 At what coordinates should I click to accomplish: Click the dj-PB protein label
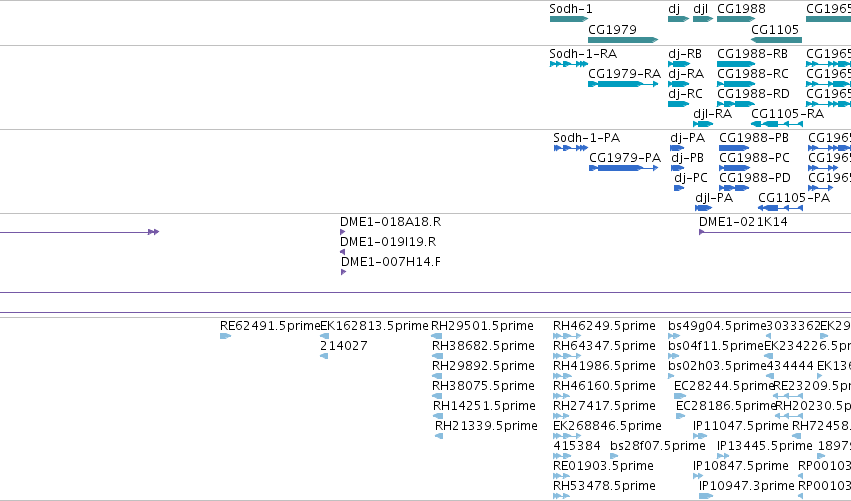[x=688, y=158]
